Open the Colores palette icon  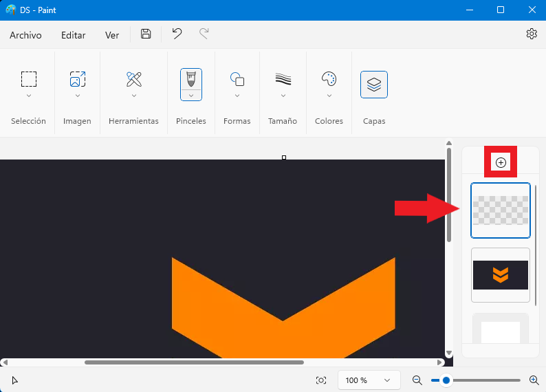[x=329, y=79]
